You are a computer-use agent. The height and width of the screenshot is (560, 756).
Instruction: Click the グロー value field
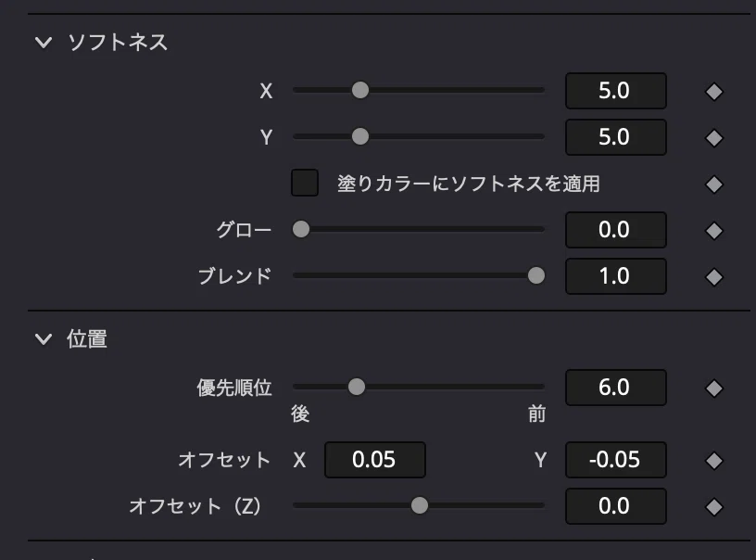[x=615, y=230]
